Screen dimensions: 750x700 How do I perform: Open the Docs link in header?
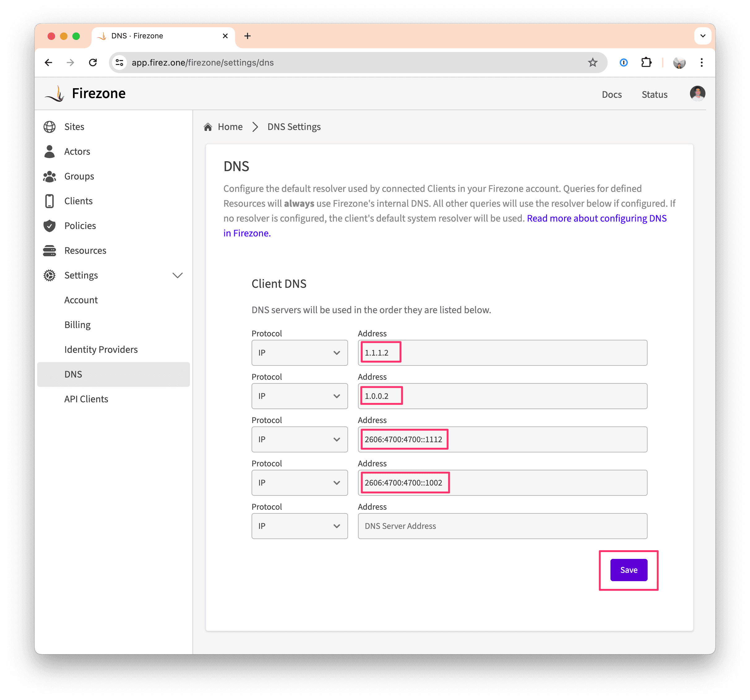[x=612, y=94]
